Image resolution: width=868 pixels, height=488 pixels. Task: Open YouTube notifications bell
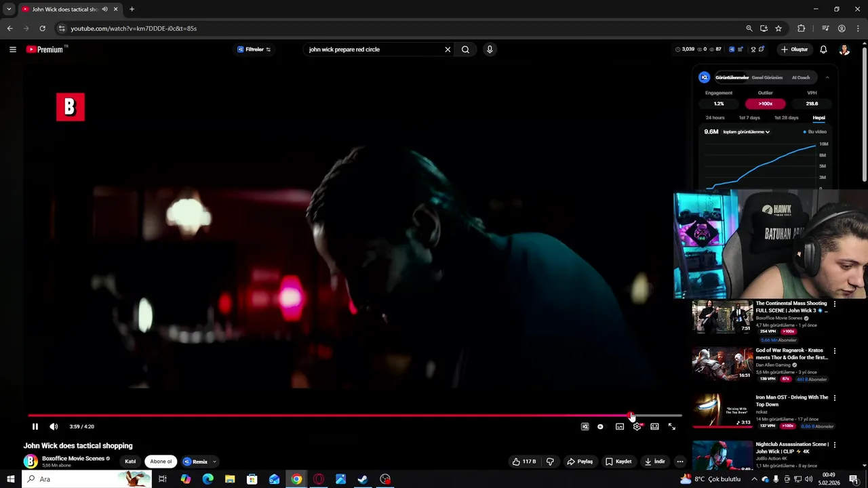(x=823, y=49)
